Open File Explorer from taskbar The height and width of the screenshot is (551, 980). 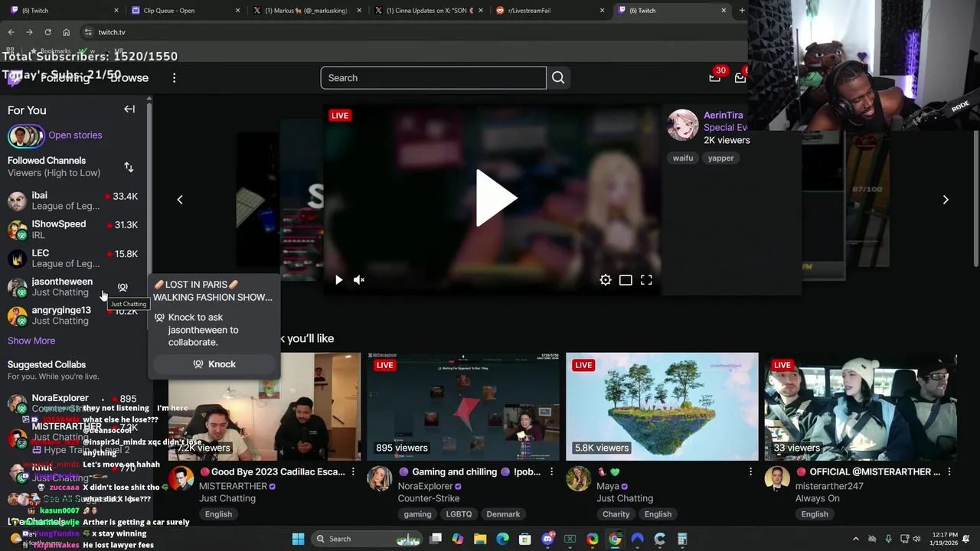click(480, 539)
